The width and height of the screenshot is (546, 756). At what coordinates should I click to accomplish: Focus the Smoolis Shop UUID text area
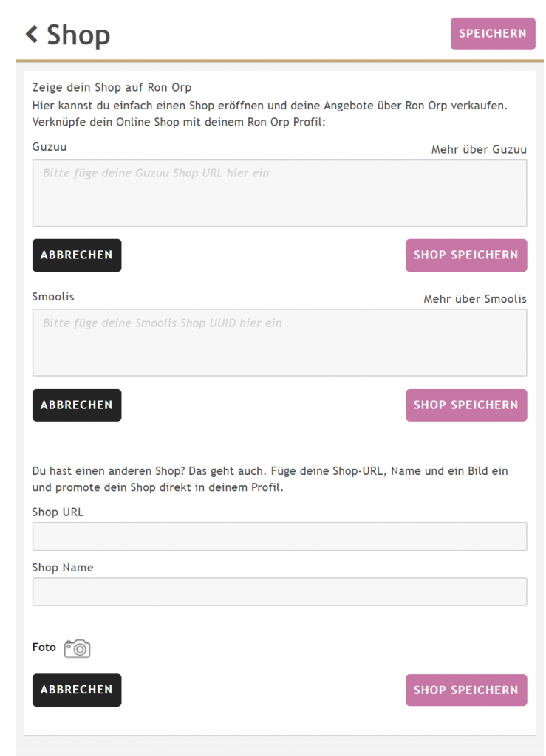(279, 343)
